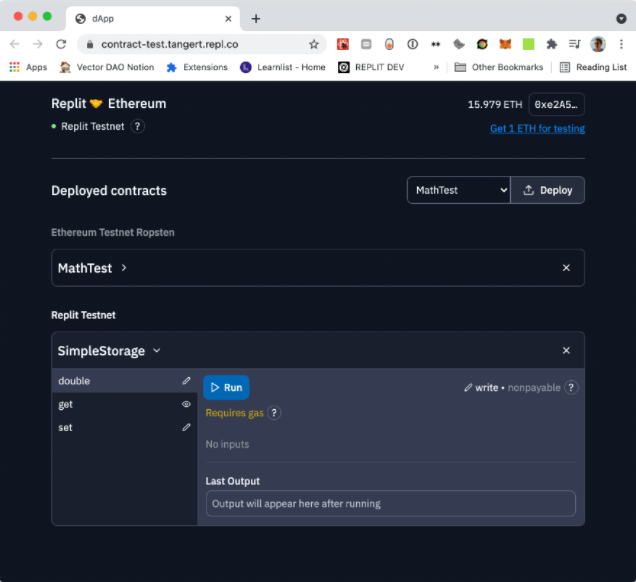Click the 15.979 ETH balance text
The image size is (636, 582).
click(x=495, y=105)
